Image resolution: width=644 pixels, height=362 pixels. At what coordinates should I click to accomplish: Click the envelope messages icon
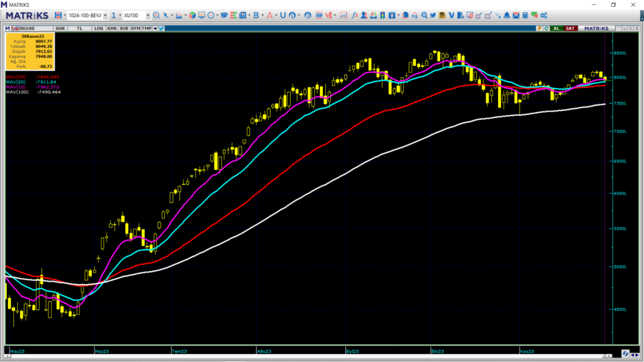(x=516, y=15)
